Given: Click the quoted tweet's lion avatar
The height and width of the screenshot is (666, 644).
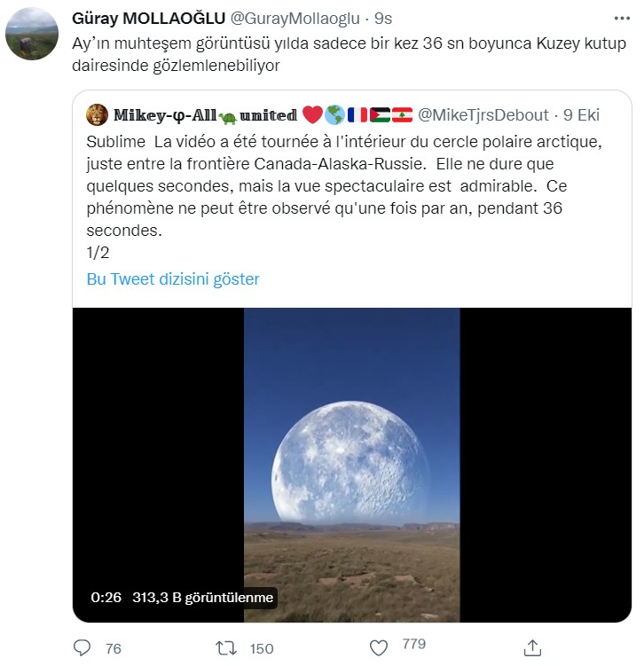Looking at the screenshot, I should [x=98, y=114].
